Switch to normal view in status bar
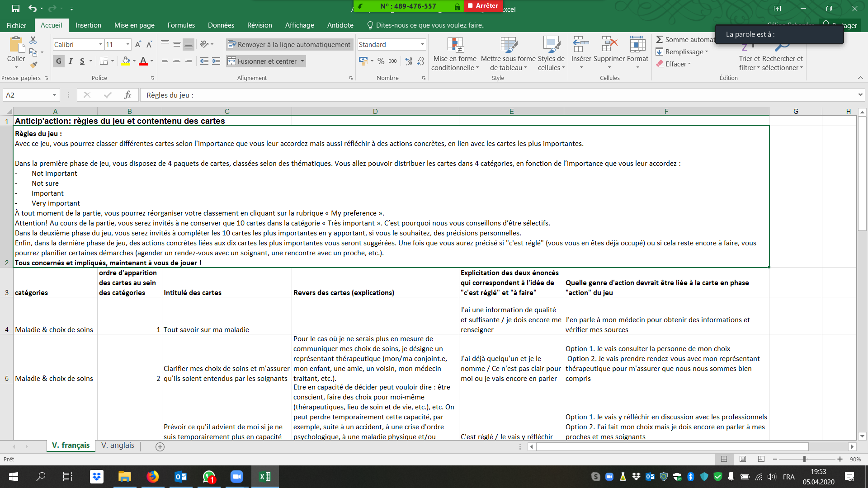The width and height of the screenshot is (868, 488). pyautogui.click(x=724, y=459)
